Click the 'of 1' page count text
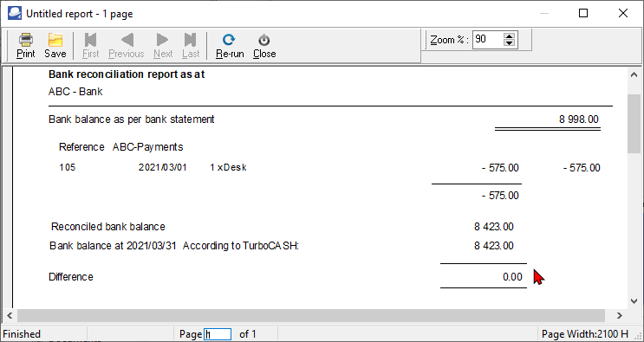 pyautogui.click(x=248, y=334)
